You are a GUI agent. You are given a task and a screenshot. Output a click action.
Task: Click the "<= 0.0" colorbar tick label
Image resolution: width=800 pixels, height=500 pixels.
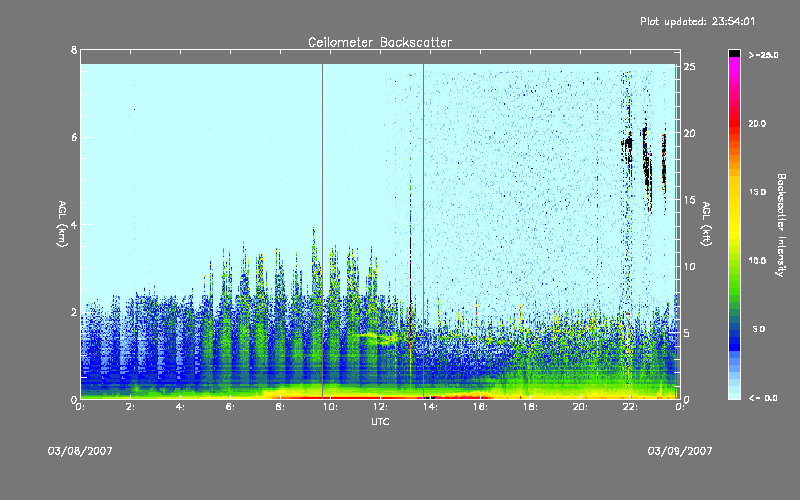click(763, 398)
